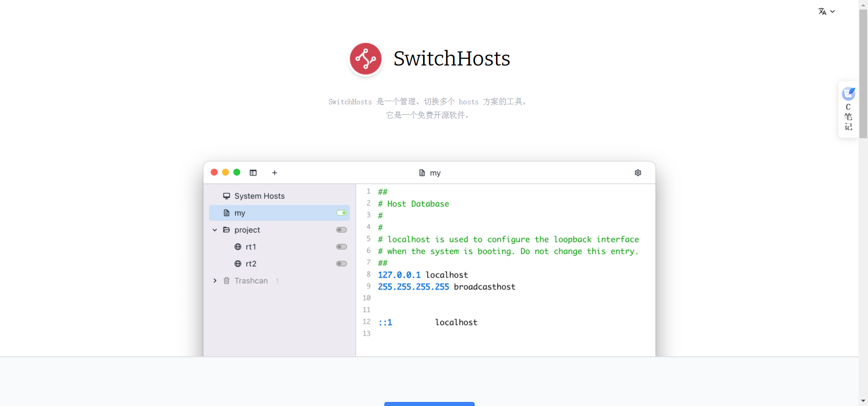Click the green macOS window button

pyautogui.click(x=237, y=173)
